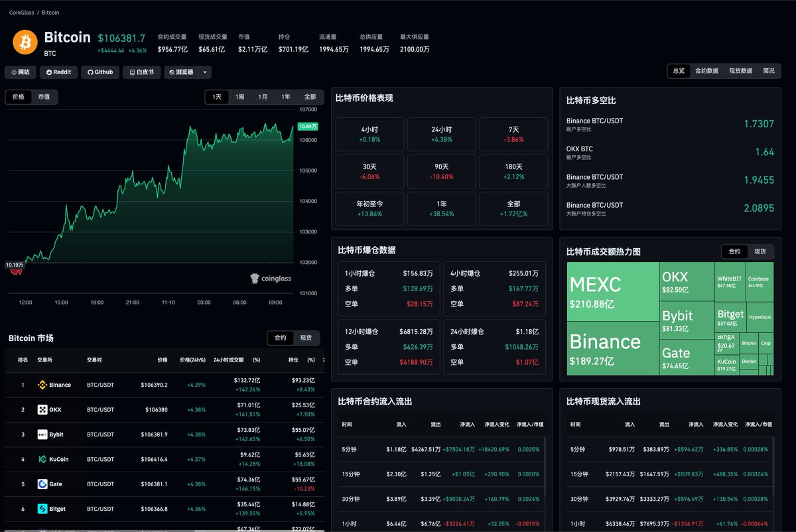Open the 浏览器 explorer button
The width and height of the screenshot is (796, 532).
click(181, 72)
